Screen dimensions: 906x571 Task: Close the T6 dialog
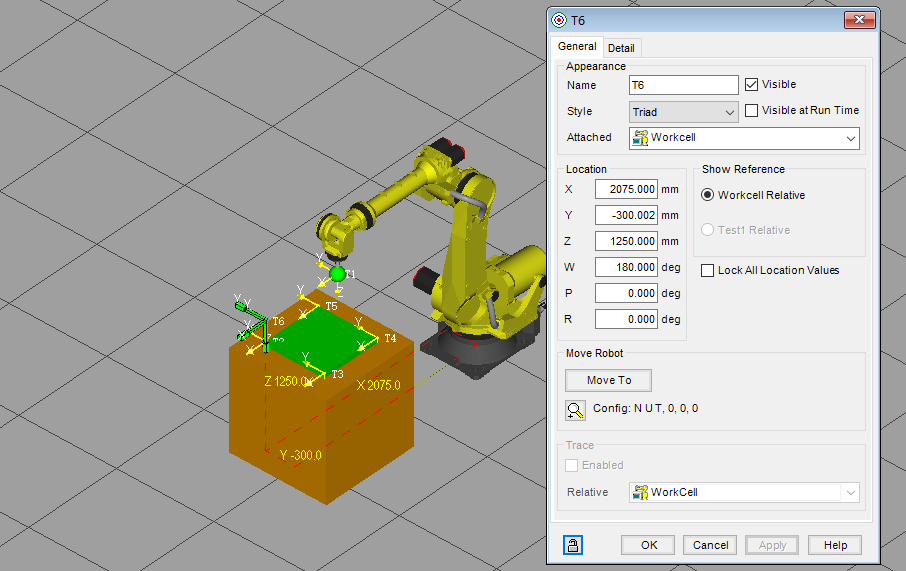[860, 20]
